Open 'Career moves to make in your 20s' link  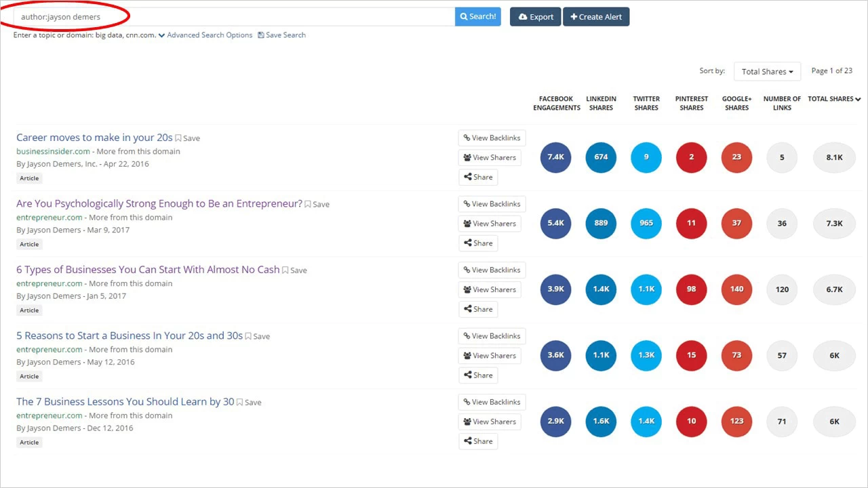[94, 138]
